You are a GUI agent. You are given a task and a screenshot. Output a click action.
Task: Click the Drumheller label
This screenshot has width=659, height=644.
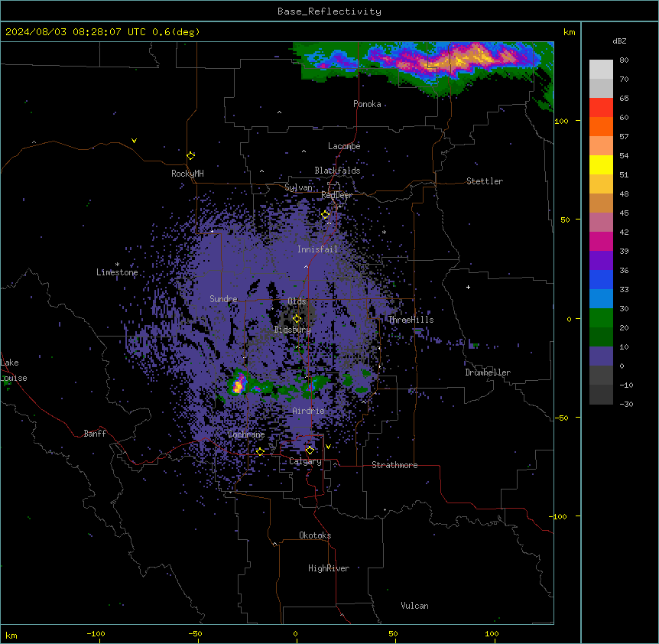pyautogui.click(x=488, y=372)
